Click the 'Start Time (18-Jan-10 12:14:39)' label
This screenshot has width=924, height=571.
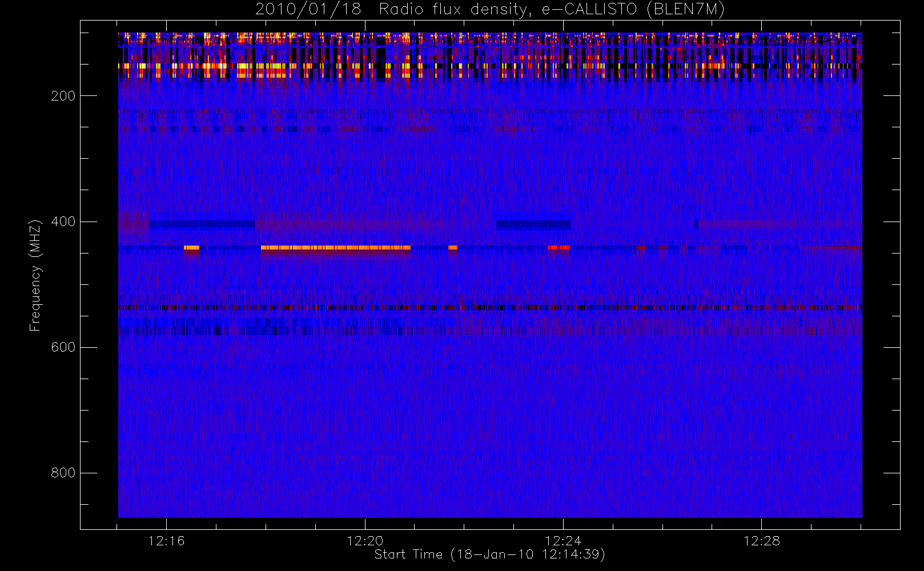[490, 554]
